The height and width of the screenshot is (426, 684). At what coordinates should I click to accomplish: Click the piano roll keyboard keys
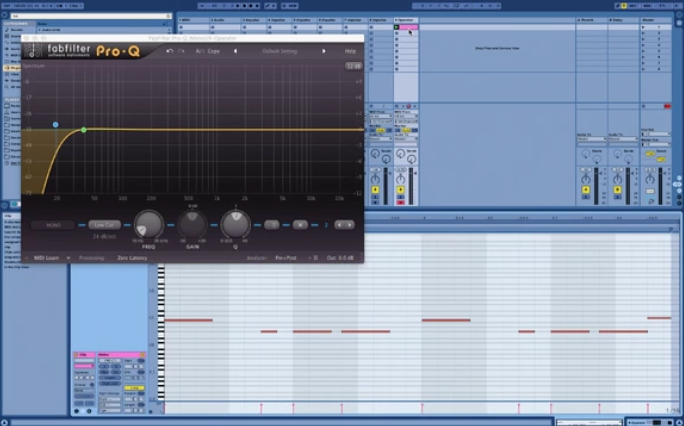pos(161,332)
